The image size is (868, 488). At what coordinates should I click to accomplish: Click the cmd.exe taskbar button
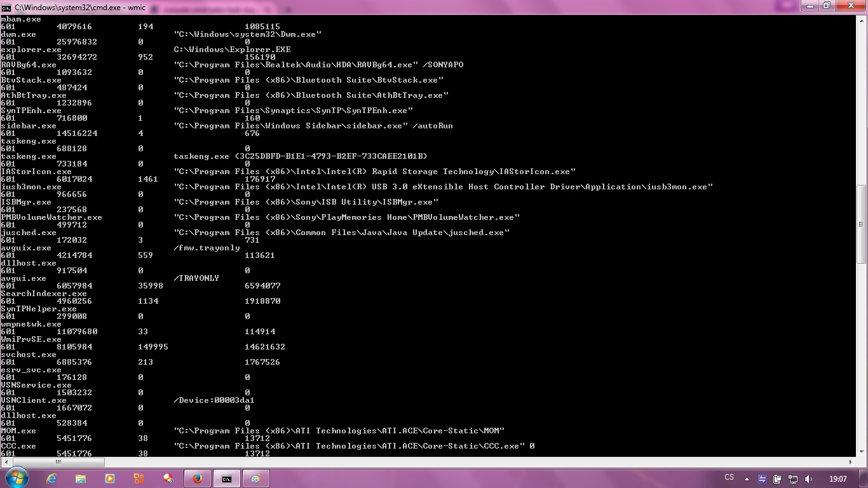pyautogui.click(x=227, y=478)
